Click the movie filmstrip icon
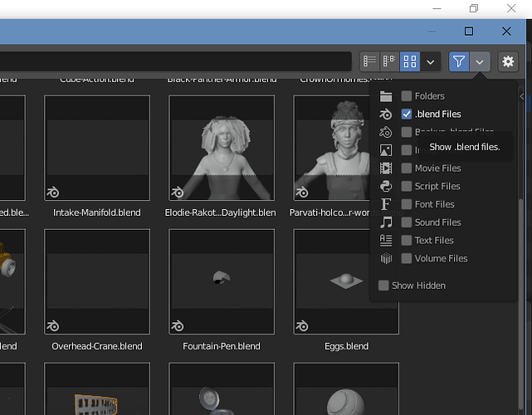Image resolution: width=532 pixels, height=415 pixels. 386,168
